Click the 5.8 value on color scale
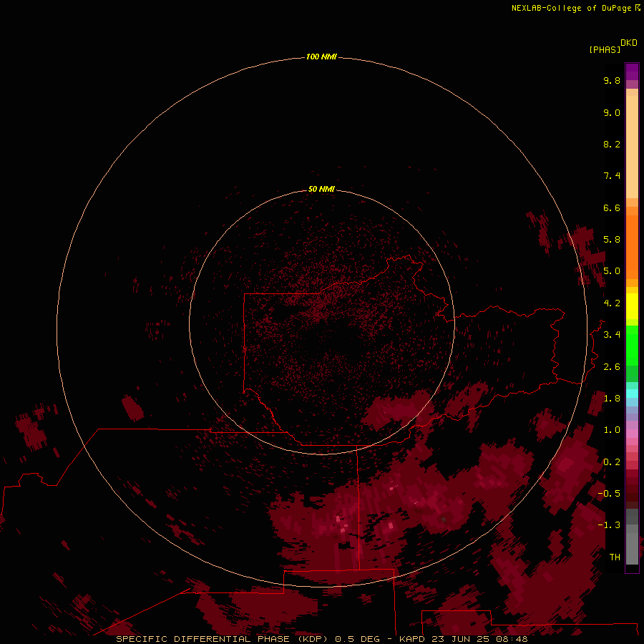This screenshot has width=644, height=644. (612, 240)
